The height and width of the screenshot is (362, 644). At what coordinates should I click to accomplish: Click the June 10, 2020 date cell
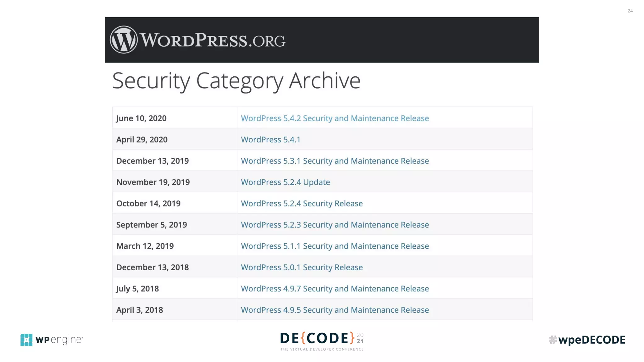141,118
